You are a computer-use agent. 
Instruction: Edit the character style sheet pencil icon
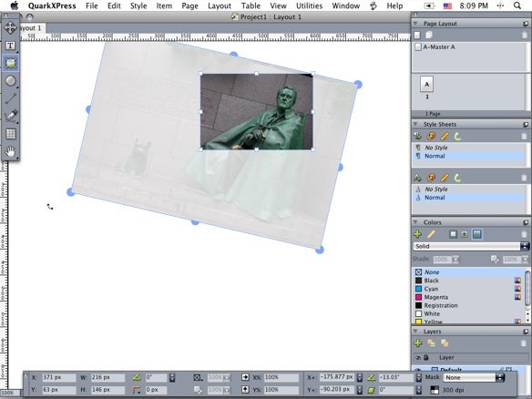(x=445, y=178)
